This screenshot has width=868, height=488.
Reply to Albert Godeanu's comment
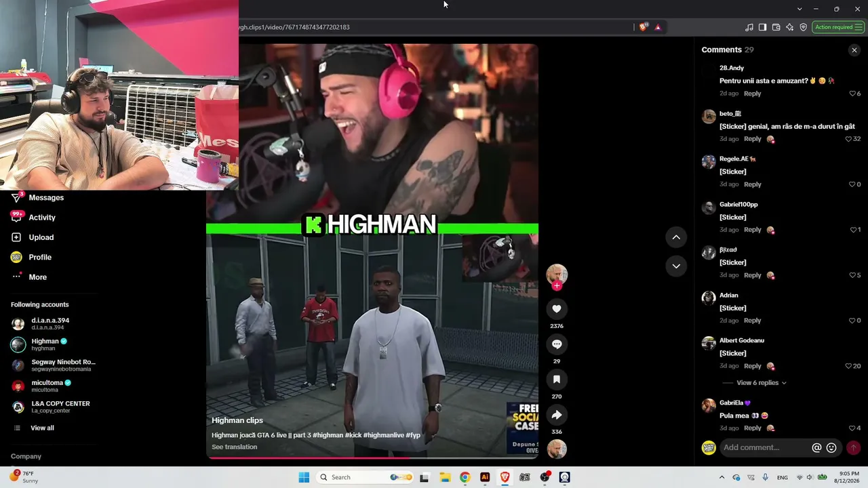tap(752, 366)
